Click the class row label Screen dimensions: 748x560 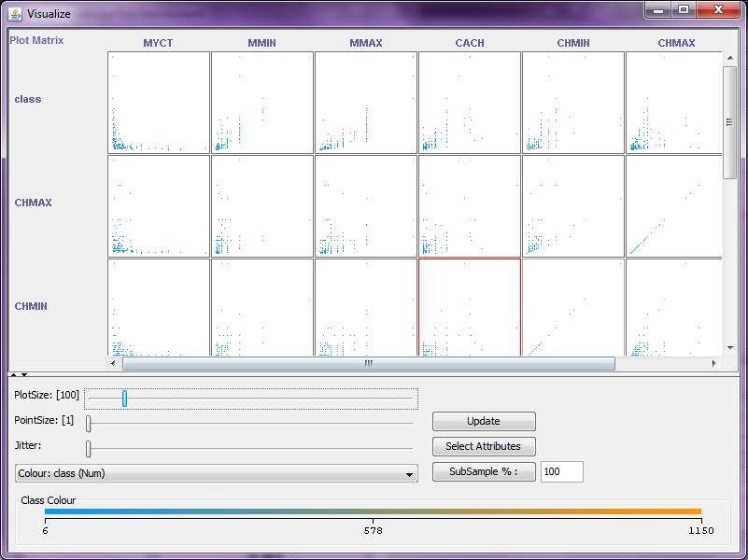(28, 99)
